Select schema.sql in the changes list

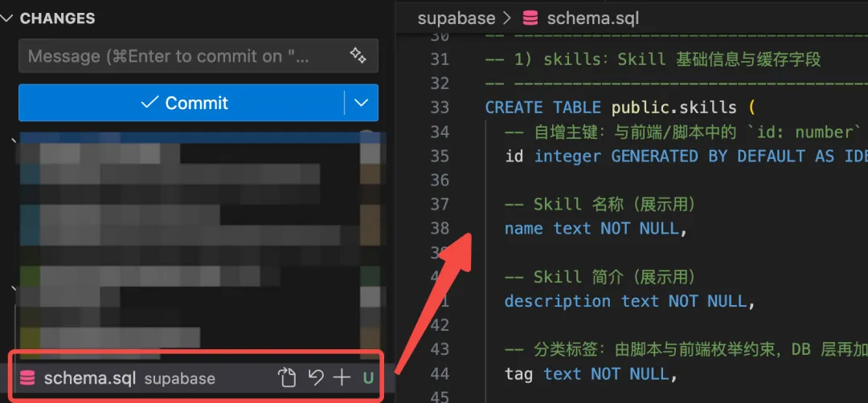point(90,378)
